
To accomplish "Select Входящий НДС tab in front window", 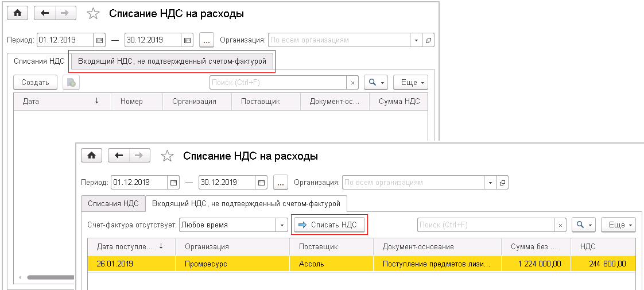I will coord(246,203).
